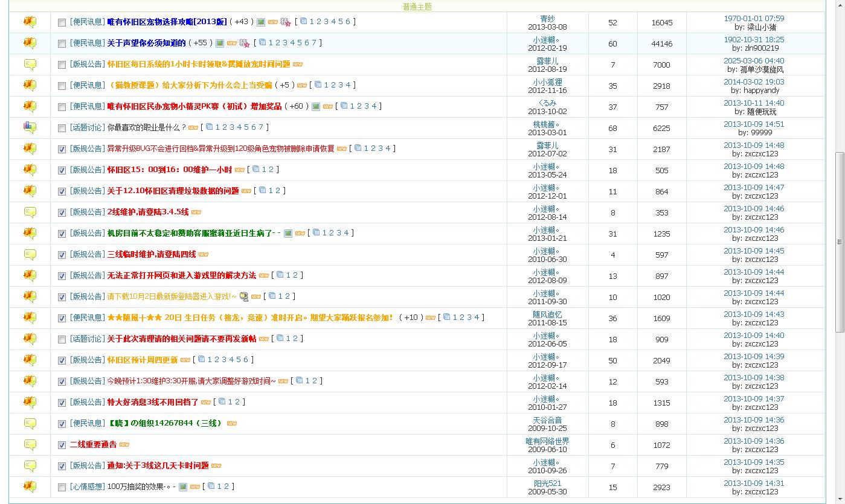Open page 7 of 关于声望你必须知道的 thread
Image resolution: width=845 pixels, height=504 pixels.
(314, 43)
